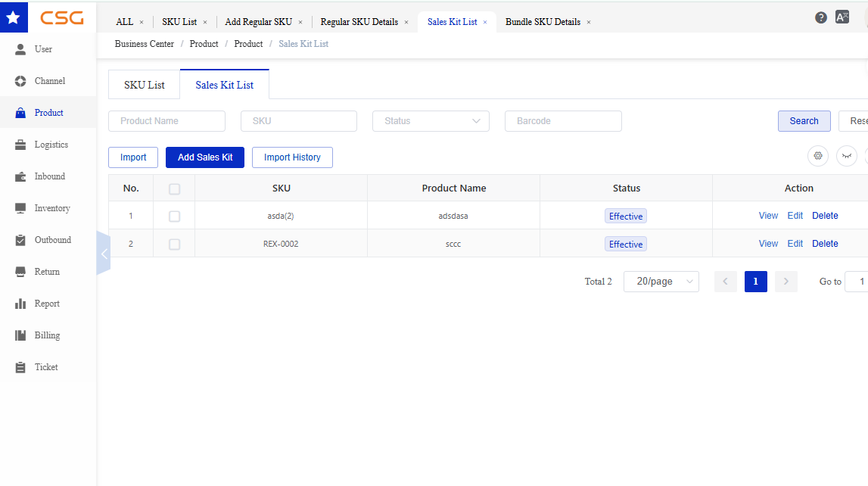Click the adsdasa product name cell

[453, 216]
